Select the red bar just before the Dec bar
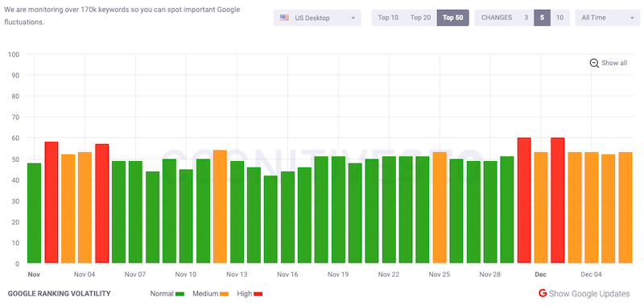Viewport: 644px width, 306px height. click(x=524, y=201)
